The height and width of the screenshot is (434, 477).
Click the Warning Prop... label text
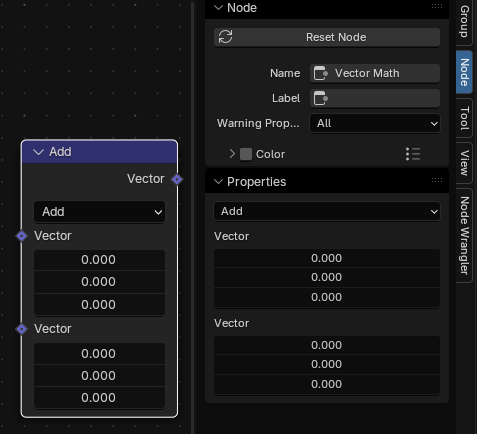(258, 123)
